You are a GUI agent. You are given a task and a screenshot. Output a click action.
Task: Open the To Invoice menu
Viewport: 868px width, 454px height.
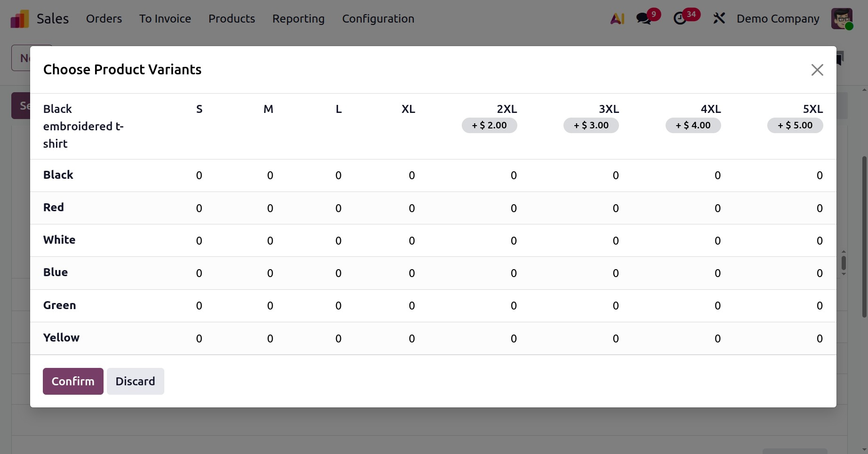pyautogui.click(x=165, y=19)
